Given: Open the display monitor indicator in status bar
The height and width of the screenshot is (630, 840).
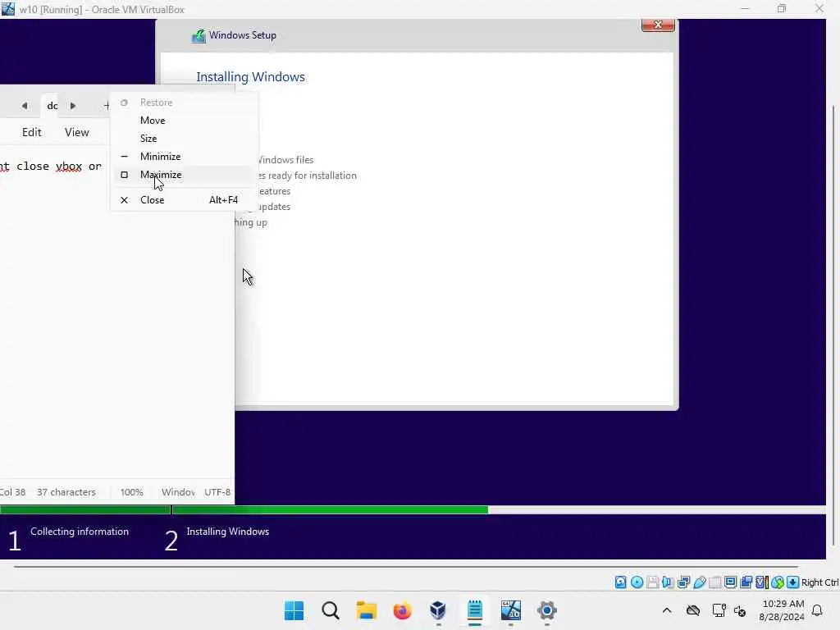Looking at the screenshot, I should click(x=730, y=582).
